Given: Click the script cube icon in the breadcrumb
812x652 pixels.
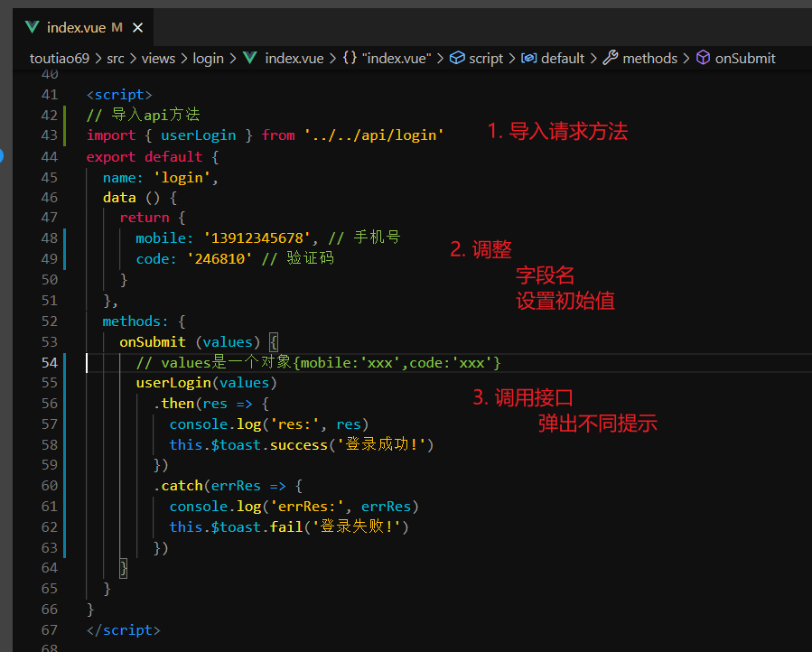Looking at the screenshot, I should 457,58.
